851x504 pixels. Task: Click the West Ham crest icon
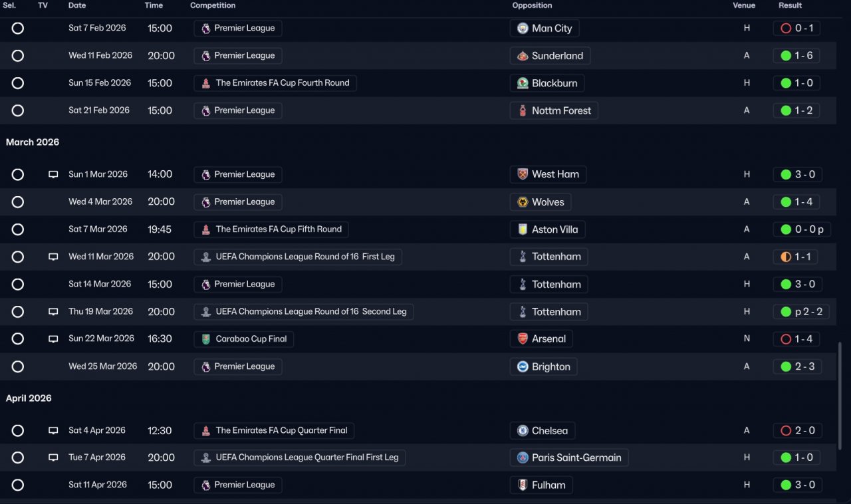(x=523, y=174)
